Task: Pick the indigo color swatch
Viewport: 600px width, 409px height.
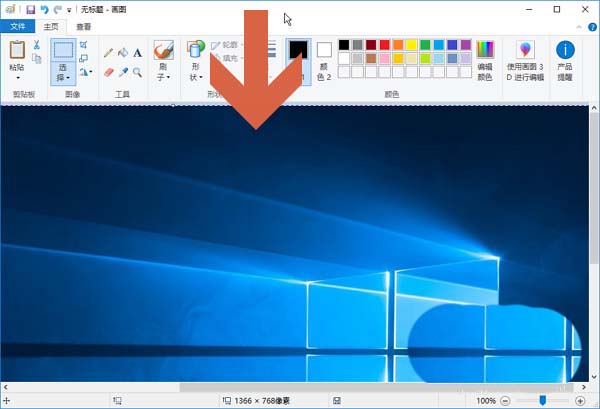Action: point(452,45)
